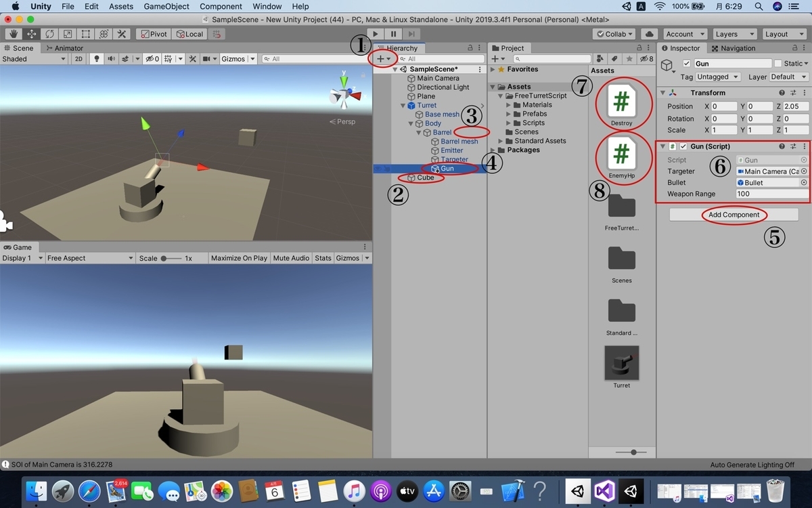Collapse the Transform component

[662, 93]
